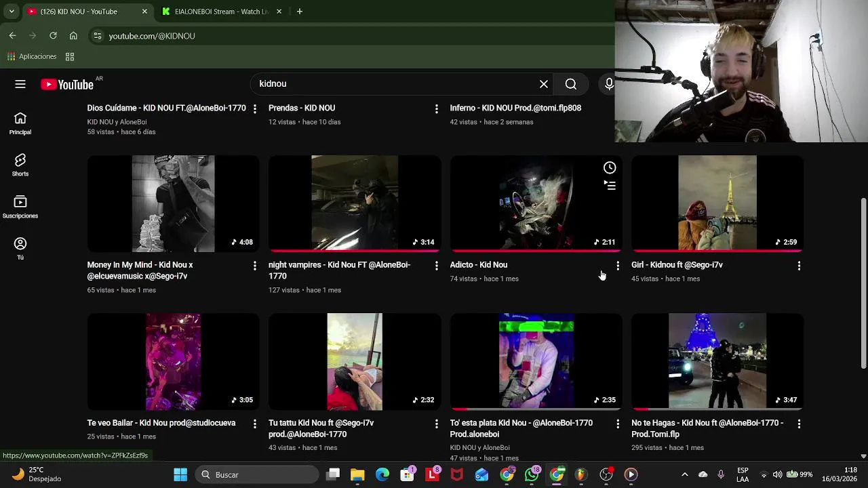Open FL Studio from taskbar

(x=581, y=474)
